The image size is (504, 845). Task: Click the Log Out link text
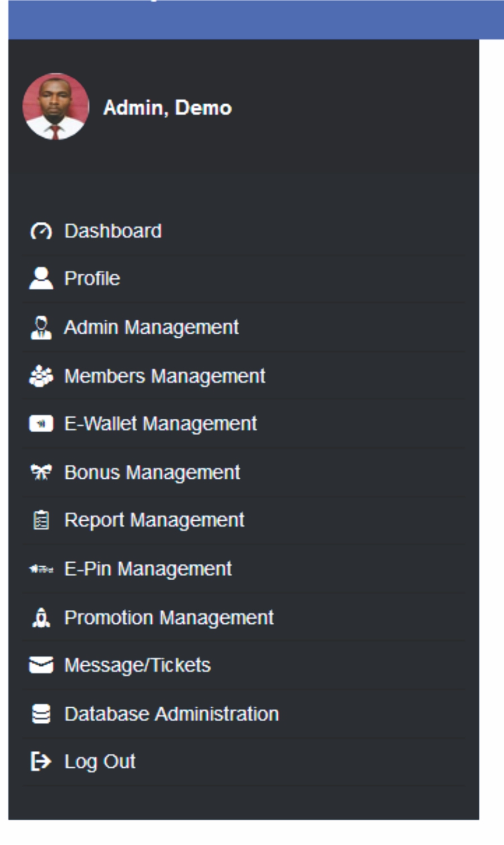pyautogui.click(x=100, y=762)
